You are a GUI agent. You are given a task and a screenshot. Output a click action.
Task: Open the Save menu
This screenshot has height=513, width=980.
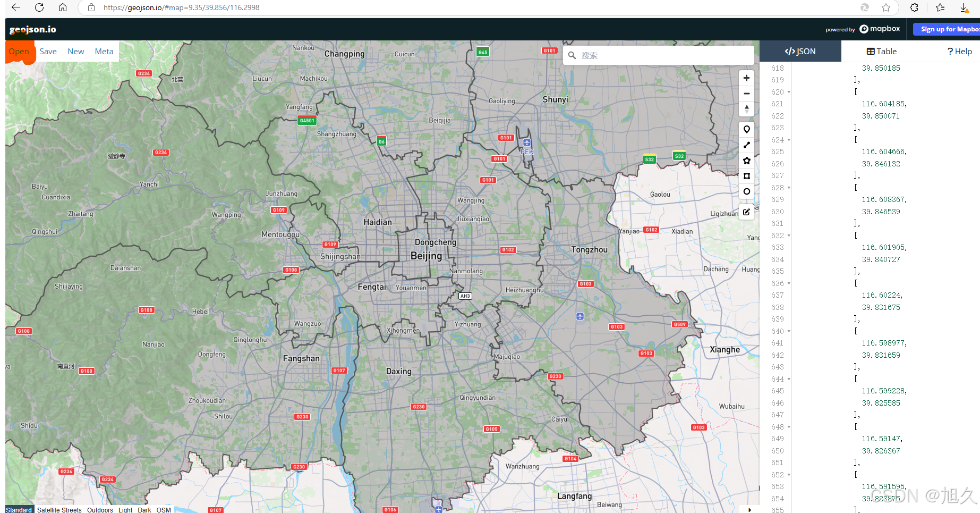click(48, 52)
